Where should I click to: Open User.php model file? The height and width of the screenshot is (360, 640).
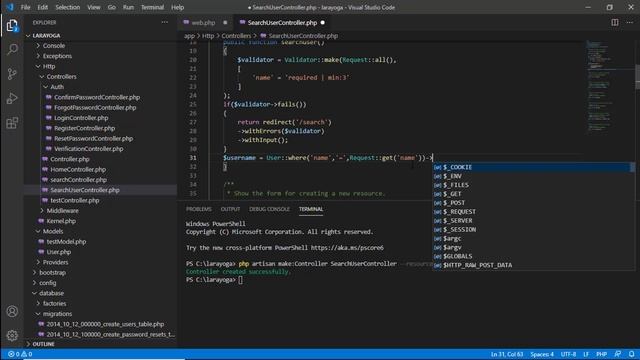coord(59,252)
